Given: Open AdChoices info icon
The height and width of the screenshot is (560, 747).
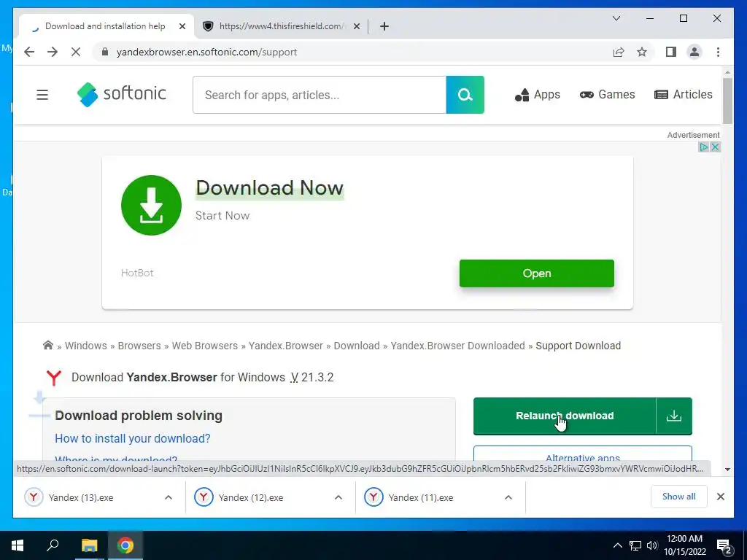Looking at the screenshot, I should click(704, 147).
